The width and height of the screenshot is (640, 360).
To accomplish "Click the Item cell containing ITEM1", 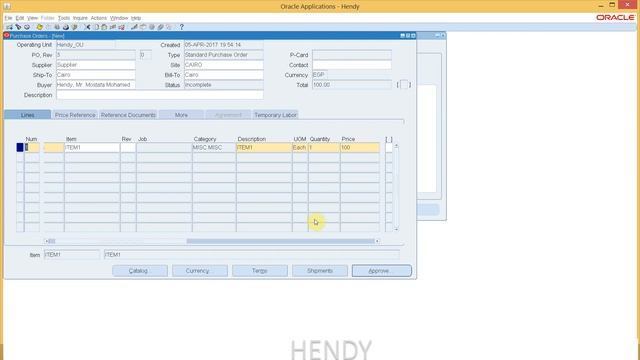I will [x=92, y=147].
